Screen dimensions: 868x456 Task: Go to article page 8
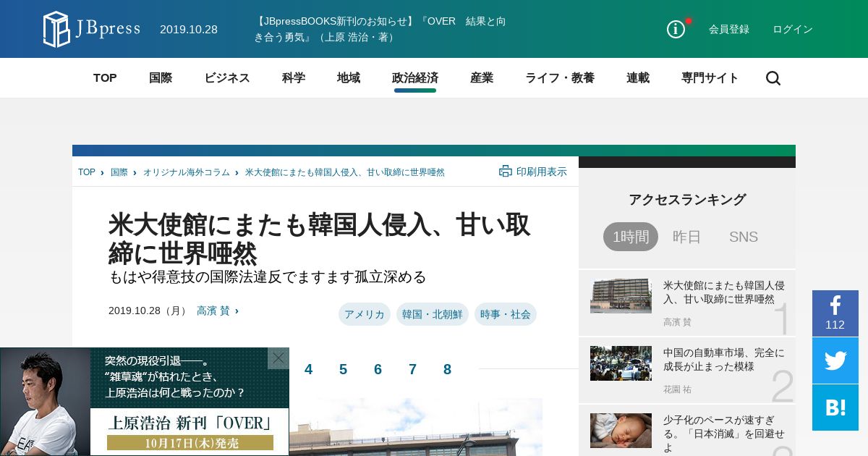point(447,369)
